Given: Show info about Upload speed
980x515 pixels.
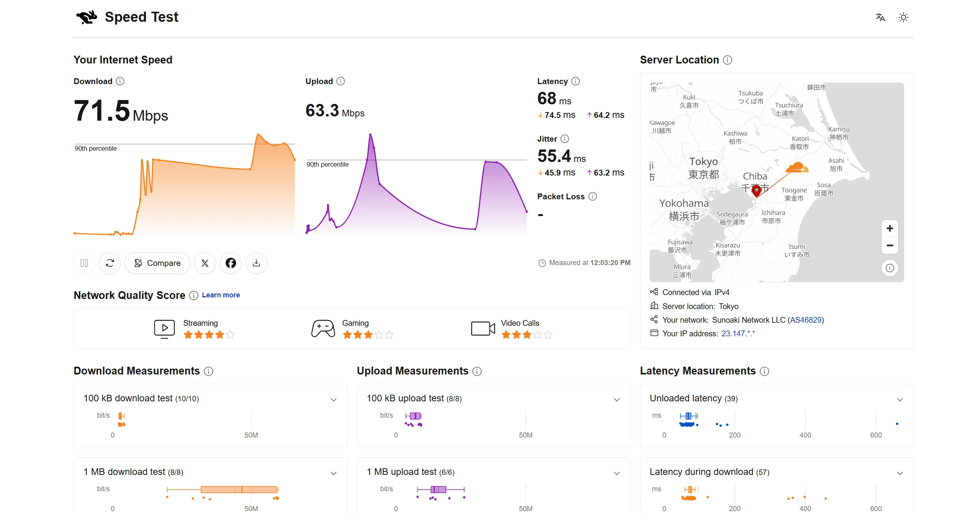Looking at the screenshot, I should click(340, 81).
